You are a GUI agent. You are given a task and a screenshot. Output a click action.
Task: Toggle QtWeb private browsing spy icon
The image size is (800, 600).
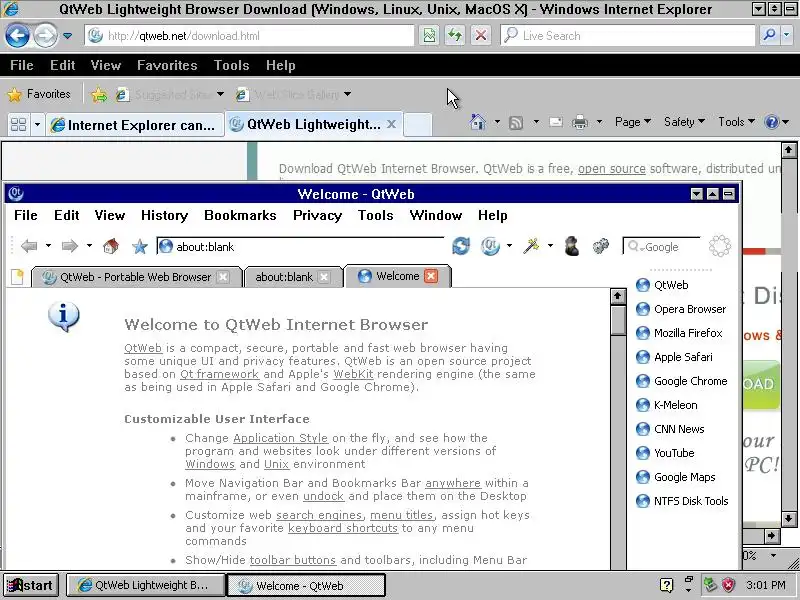[x=572, y=246]
